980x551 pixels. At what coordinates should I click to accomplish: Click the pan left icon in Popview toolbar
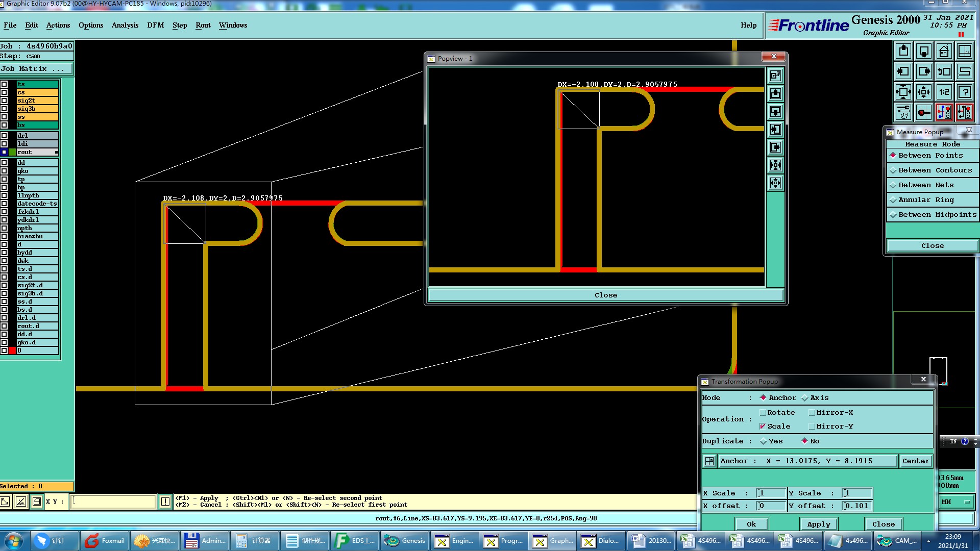(x=775, y=130)
